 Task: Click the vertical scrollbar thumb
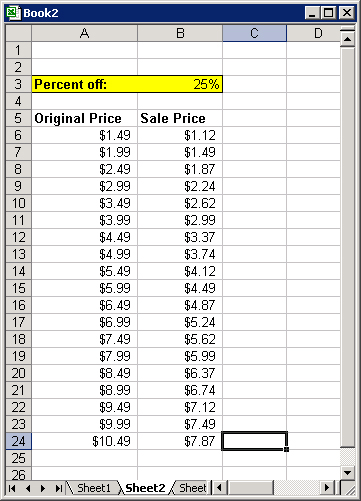click(347, 247)
